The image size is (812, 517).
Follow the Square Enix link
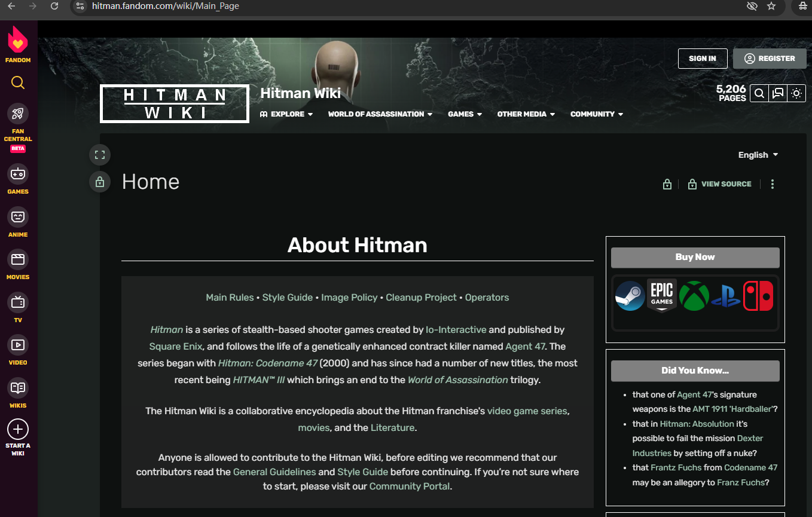point(176,346)
